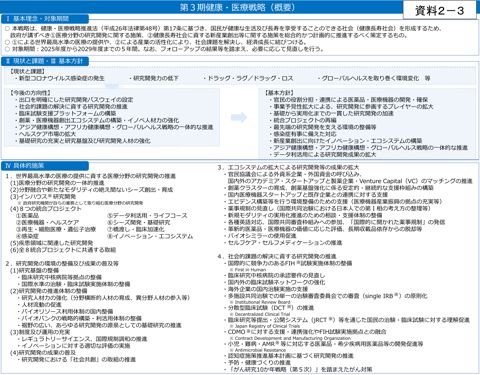Click the title "第3期健康・医療戦略(概要)"
This screenshot has width=480, height=375.
click(237, 7)
